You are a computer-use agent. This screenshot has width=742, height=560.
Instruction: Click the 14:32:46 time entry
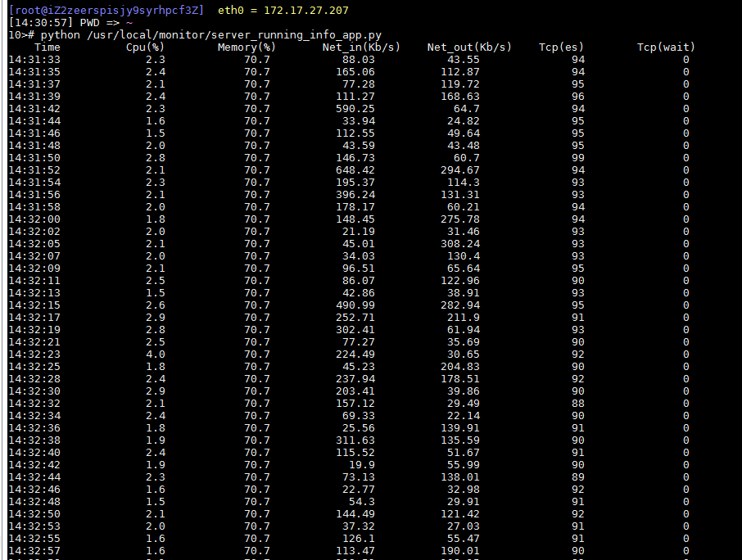click(x=34, y=490)
